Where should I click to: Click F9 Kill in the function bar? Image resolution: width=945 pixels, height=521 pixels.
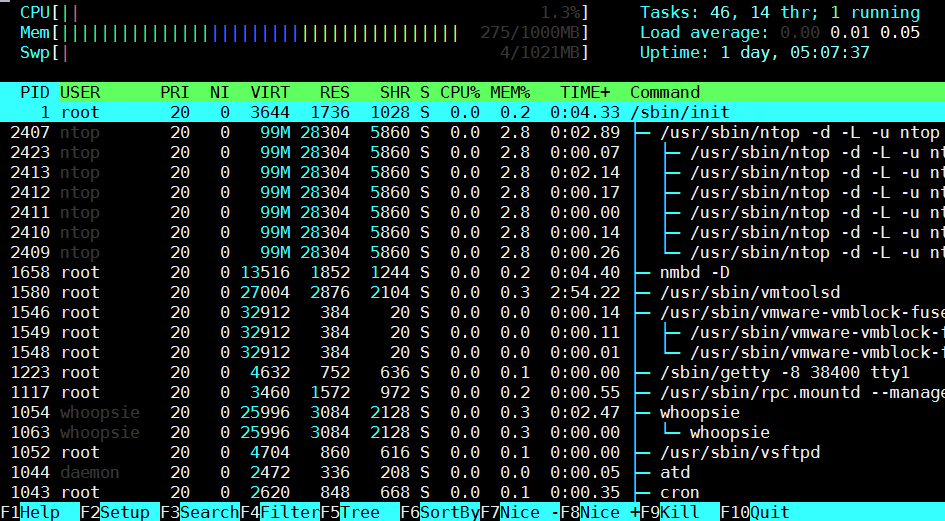[x=680, y=512]
